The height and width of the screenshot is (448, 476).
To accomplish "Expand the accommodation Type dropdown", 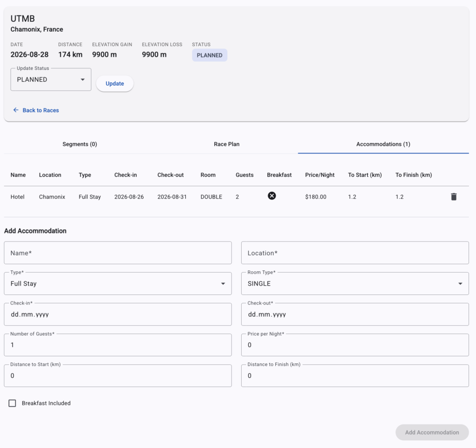I will tap(118, 284).
